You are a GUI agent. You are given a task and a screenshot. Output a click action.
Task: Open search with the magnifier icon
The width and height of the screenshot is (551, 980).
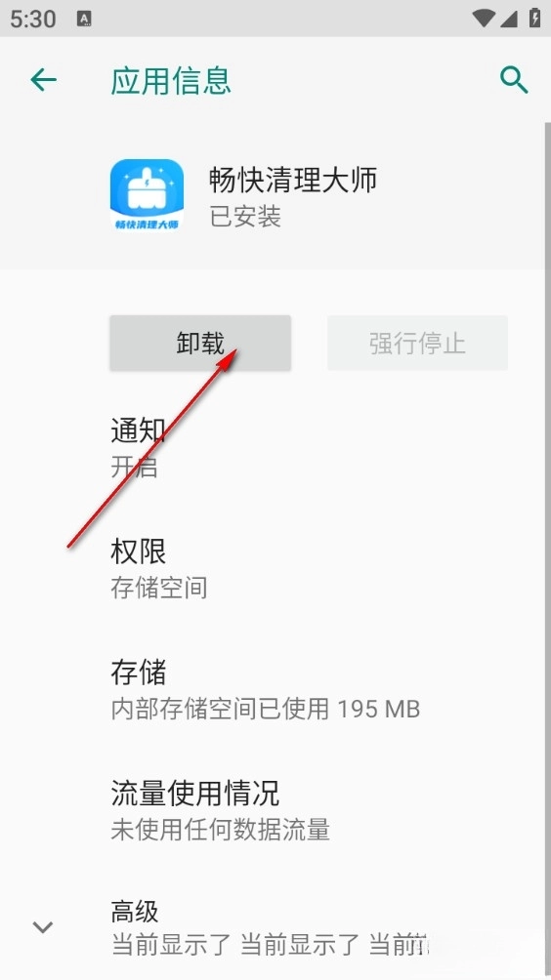pyautogui.click(x=514, y=81)
